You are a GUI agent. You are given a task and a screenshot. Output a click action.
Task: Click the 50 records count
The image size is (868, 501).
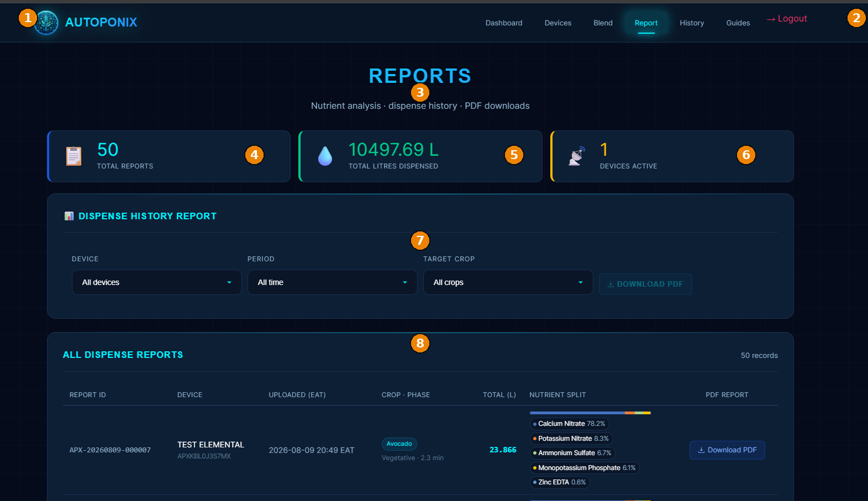tap(759, 356)
